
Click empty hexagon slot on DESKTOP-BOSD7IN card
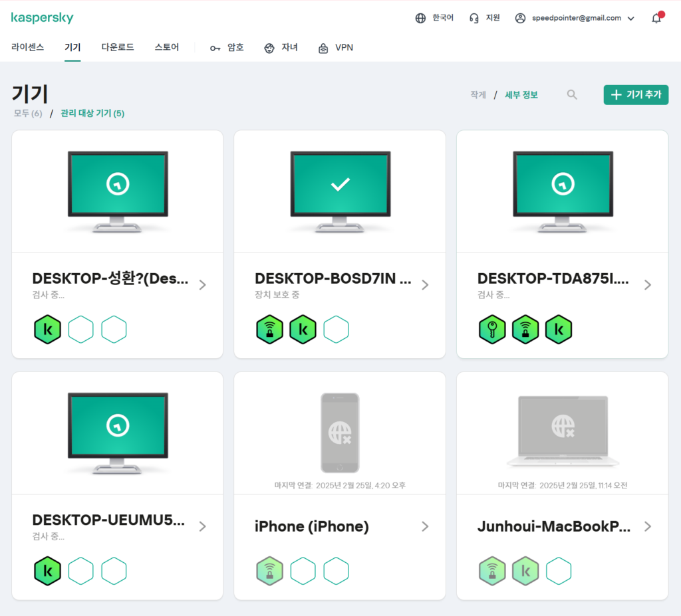pyautogui.click(x=336, y=330)
